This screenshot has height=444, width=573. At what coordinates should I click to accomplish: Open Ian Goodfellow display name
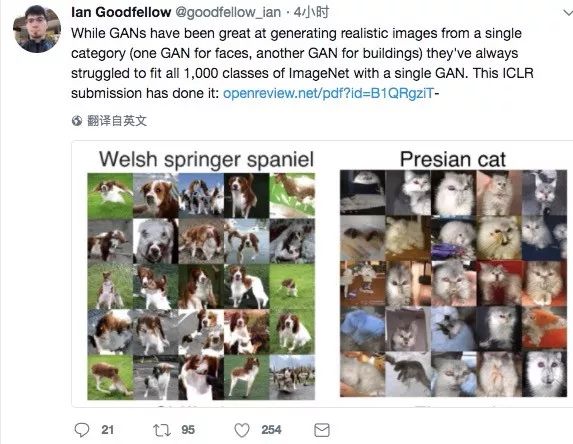(x=121, y=12)
